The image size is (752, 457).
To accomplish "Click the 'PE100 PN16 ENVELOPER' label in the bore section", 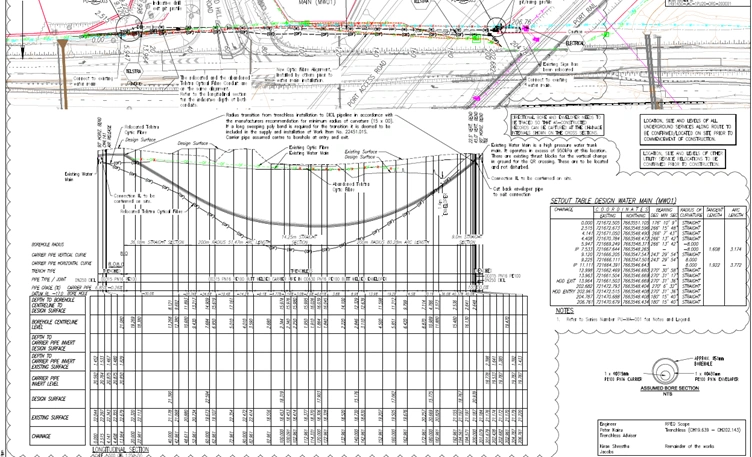I will 717,376.
